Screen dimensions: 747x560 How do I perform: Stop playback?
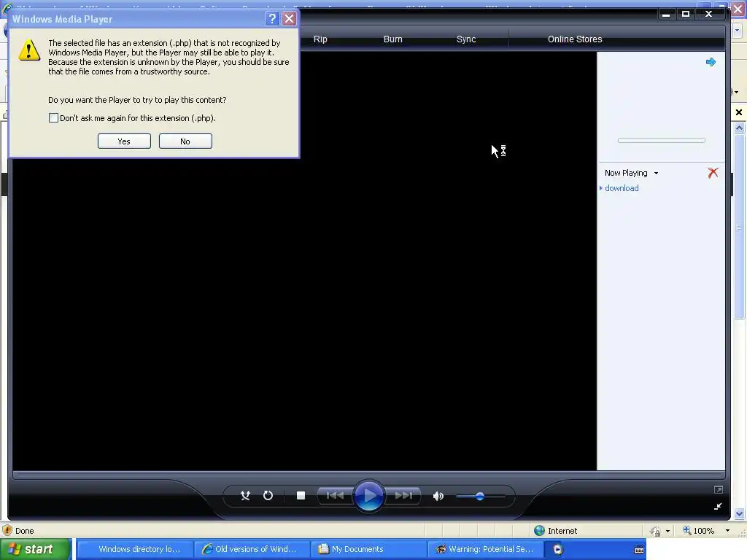(301, 496)
